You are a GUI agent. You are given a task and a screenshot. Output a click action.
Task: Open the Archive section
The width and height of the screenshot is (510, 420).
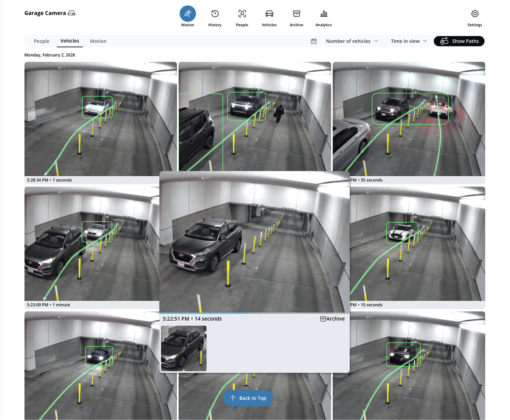296,14
